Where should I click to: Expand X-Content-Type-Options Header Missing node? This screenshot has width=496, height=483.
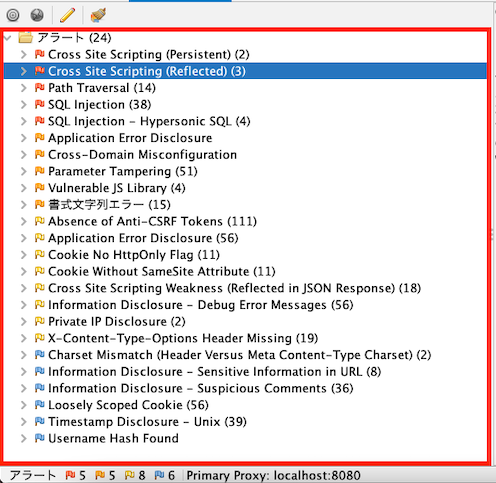point(23,338)
